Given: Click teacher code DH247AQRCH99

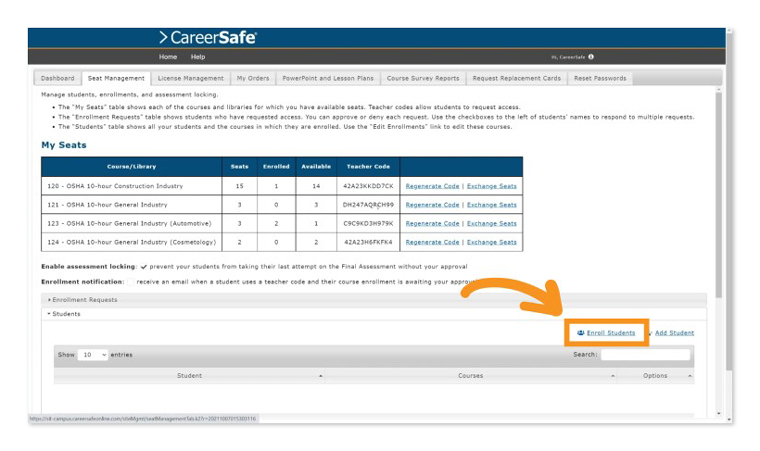Looking at the screenshot, I should pyautogui.click(x=368, y=205).
